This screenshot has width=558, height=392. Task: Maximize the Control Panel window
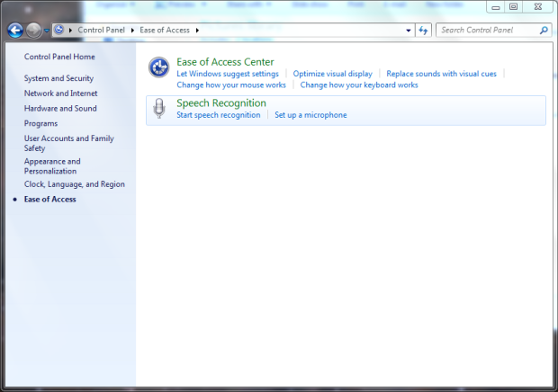point(514,6)
